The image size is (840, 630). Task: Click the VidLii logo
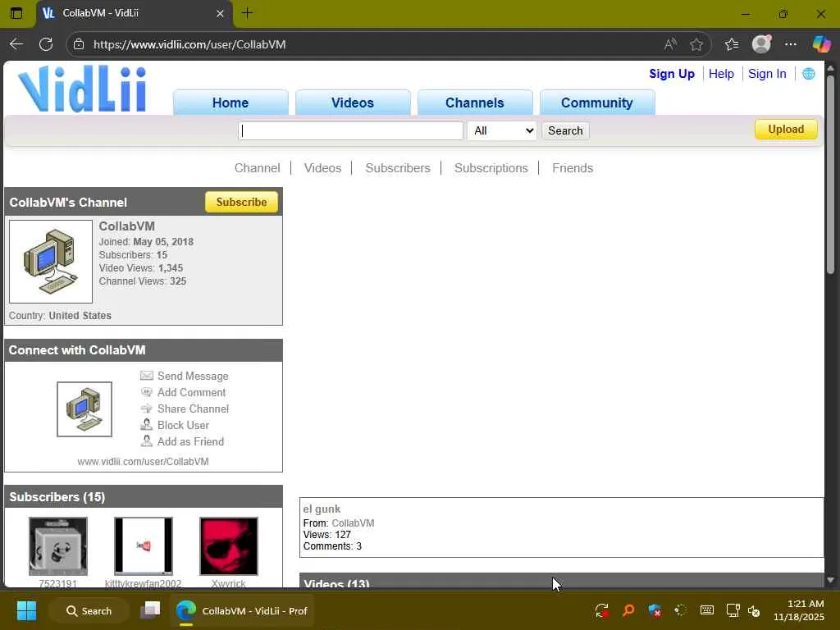tap(82, 89)
